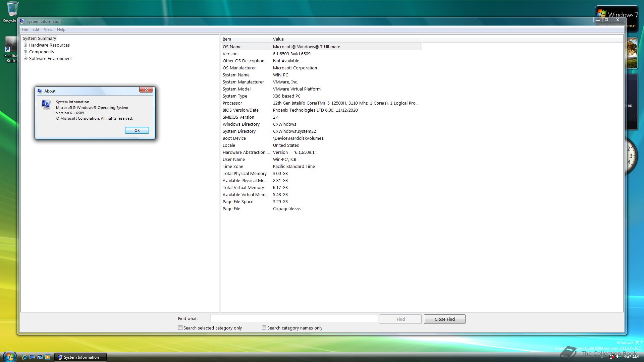Viewport: 644px width, 362px height.
Task: Click the About dialog title icon
Action: [40, 91]
